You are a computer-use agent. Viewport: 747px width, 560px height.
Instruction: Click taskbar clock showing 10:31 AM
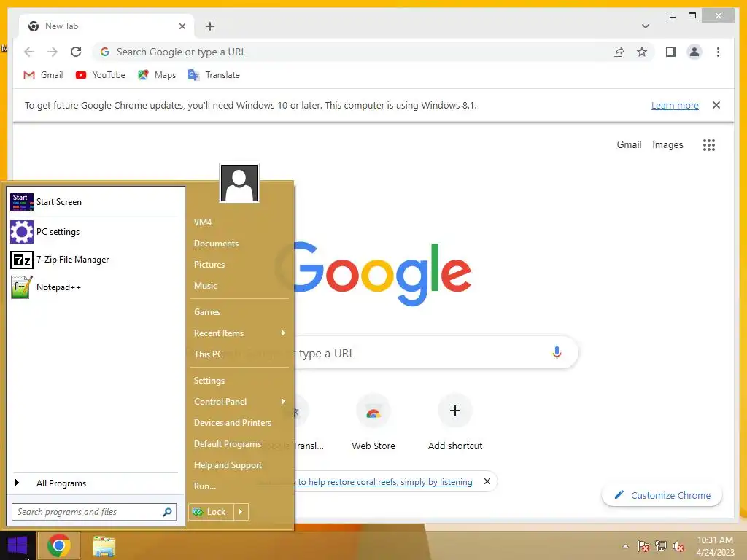[x=715, y=546]
